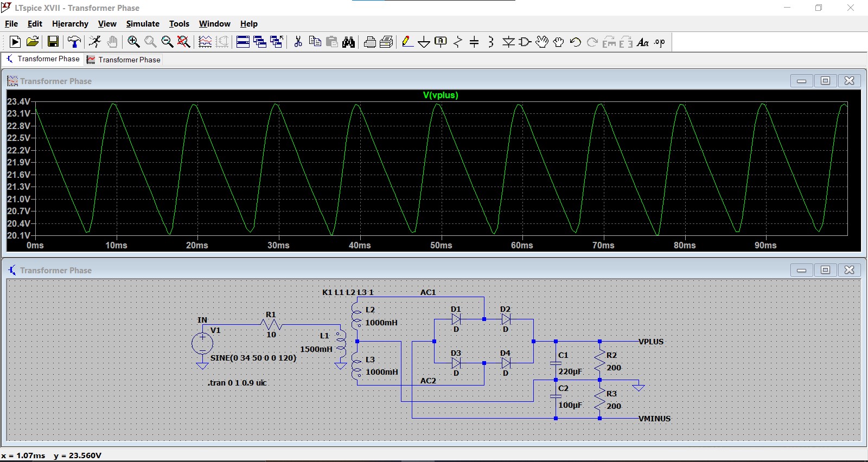Click the Mirror component icon
This screenshot has height=462, width=868.
pos(626,42)
